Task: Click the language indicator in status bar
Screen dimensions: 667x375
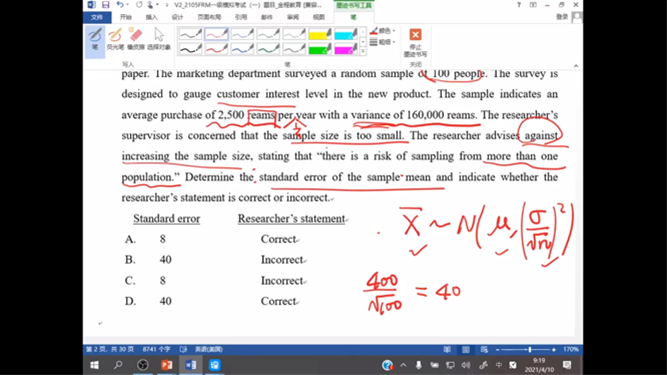Action: coord(208,349)
